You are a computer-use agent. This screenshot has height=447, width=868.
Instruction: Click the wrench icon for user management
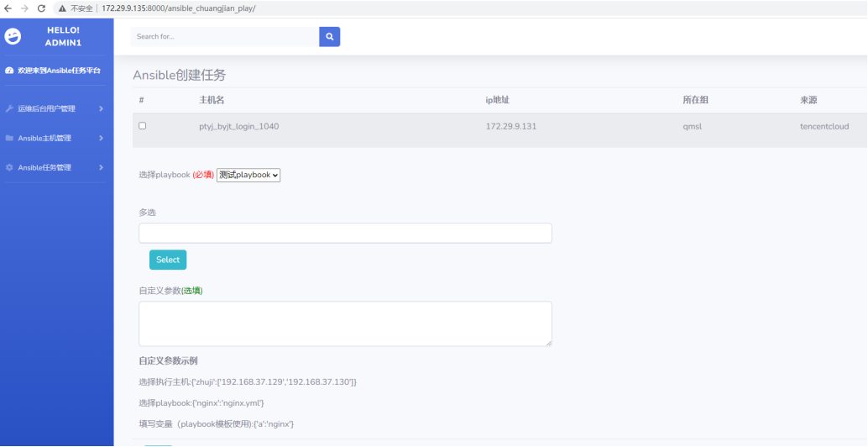click(9, 108)
